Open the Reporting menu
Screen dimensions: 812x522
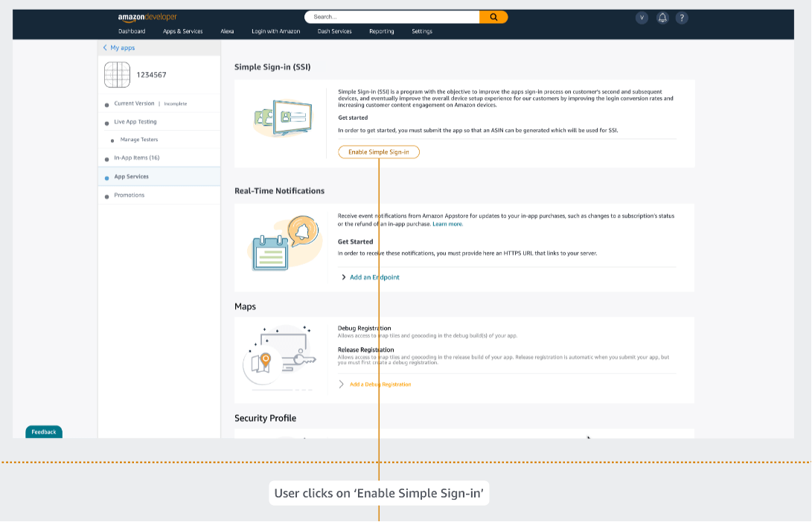click(382, 31)
